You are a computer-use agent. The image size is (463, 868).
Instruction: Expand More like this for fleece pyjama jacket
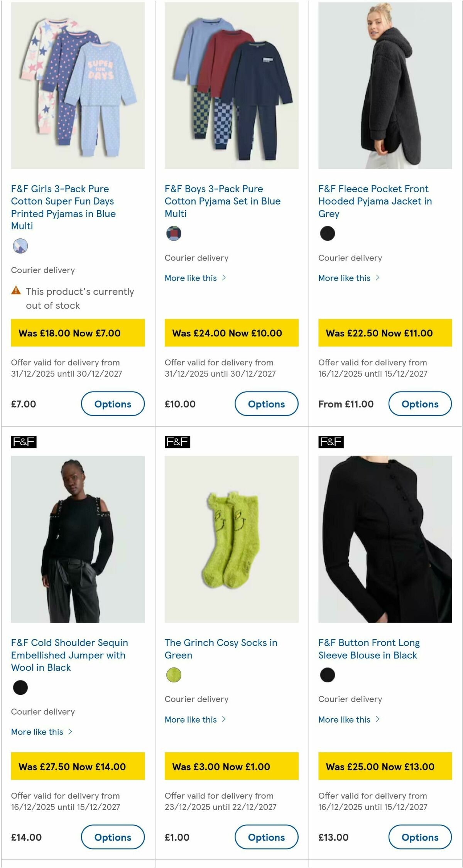(349, 278)
